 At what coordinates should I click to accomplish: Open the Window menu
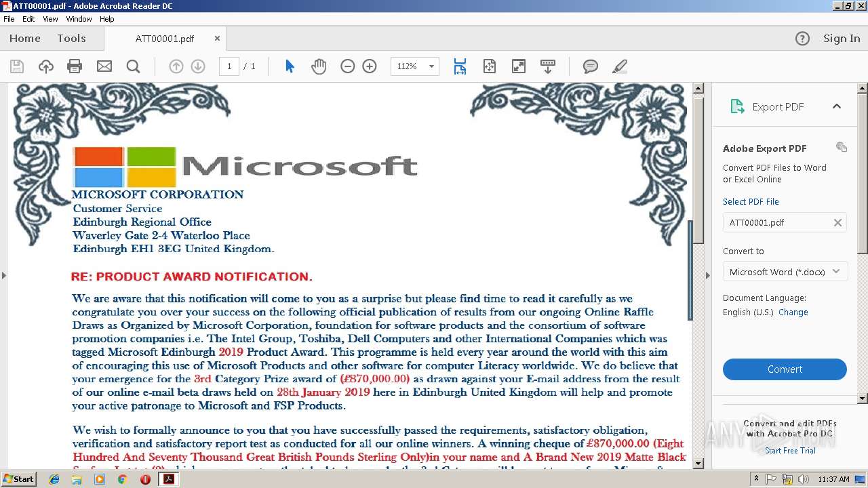pos(79,19)
